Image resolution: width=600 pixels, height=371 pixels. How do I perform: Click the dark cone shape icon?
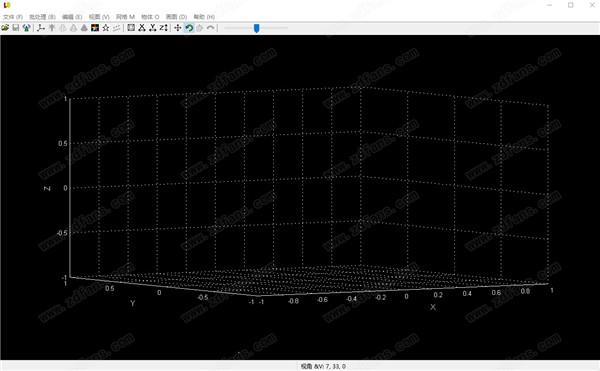point(84,28)
